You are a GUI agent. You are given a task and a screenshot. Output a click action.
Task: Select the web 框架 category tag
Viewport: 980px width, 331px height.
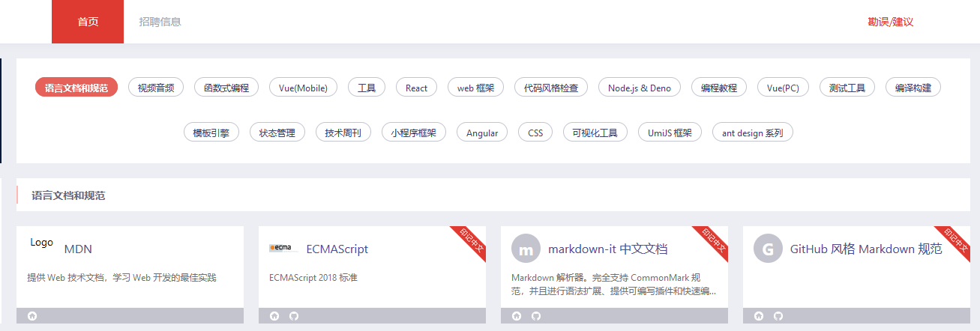click(x=476, y=88)
